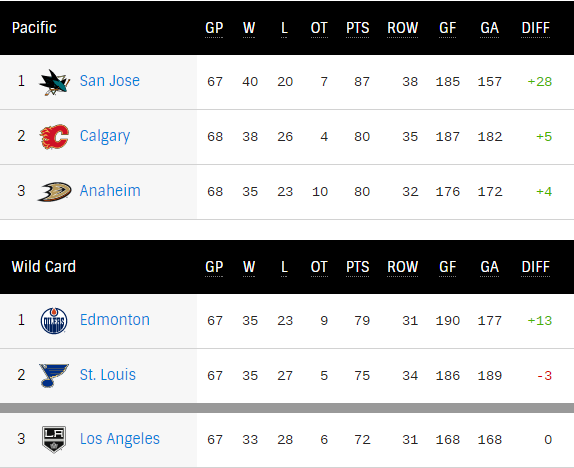Click the PTS column header in Pacific table
Screen dimensions: 574x468
[x=358, y=28]
